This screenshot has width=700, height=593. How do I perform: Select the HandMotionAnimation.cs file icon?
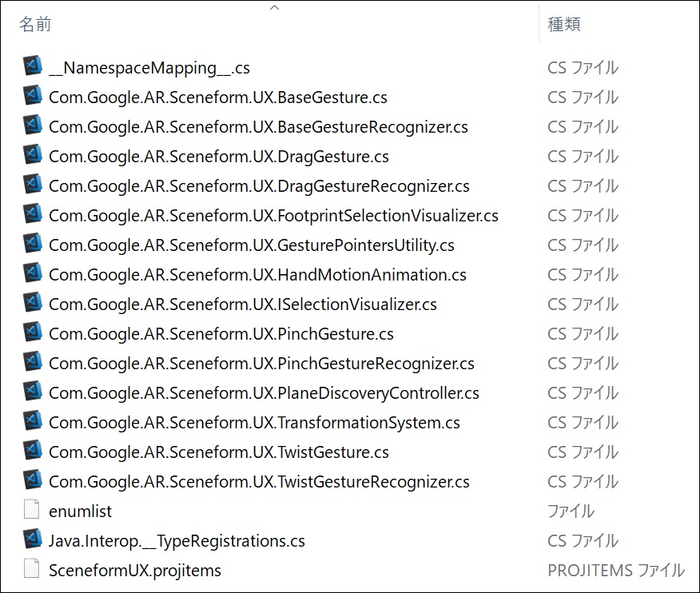pos(33,273)
